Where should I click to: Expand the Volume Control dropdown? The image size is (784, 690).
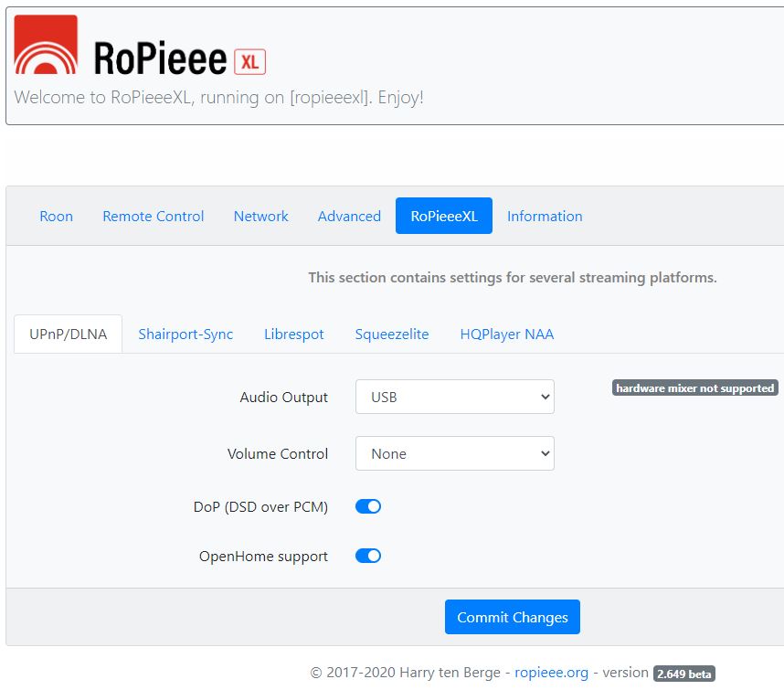coord(455,453)
